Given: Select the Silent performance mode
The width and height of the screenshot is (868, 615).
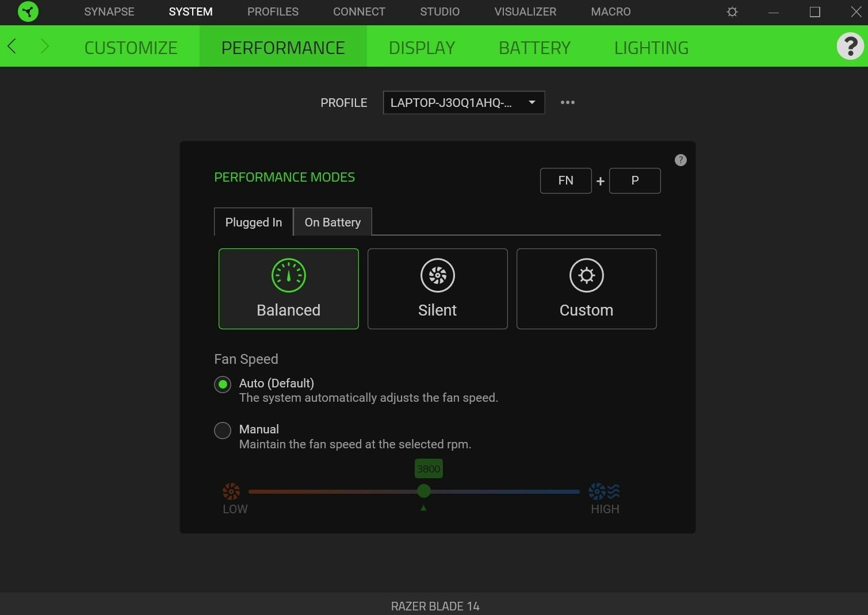Looking at the screenshot, I should point(438,289).
